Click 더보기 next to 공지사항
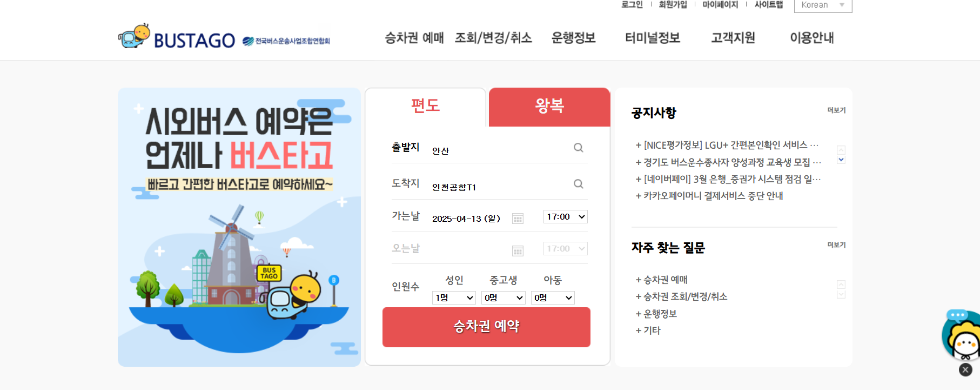 coord(836,110)
